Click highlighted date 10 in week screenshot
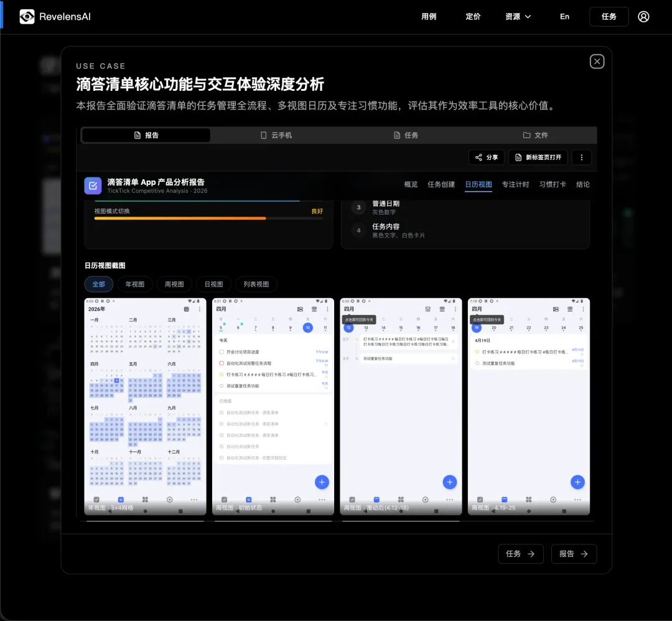Image resolution: width=672 pixels, height=621 pixels. click(308, 328)
